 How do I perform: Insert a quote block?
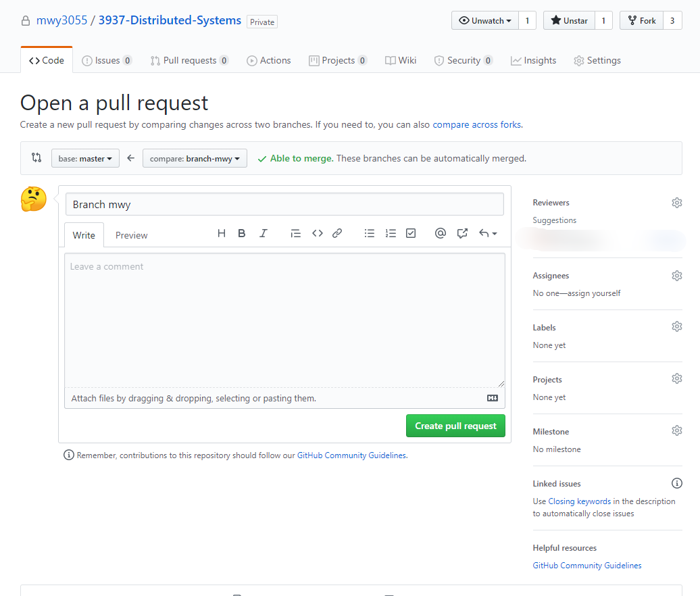point(295,233)
